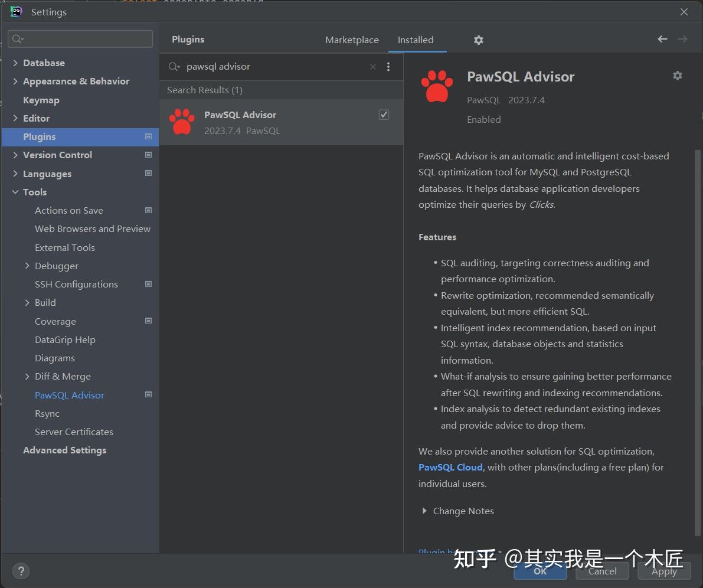
Task: Open help using the question mark icon
Action: tap(21, 571)
